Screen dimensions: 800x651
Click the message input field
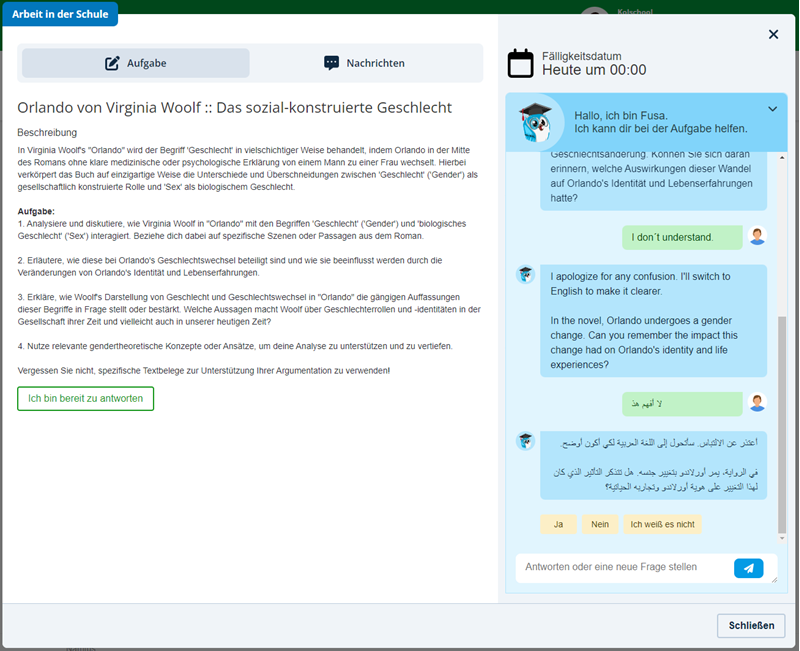(x=620, y=567)
